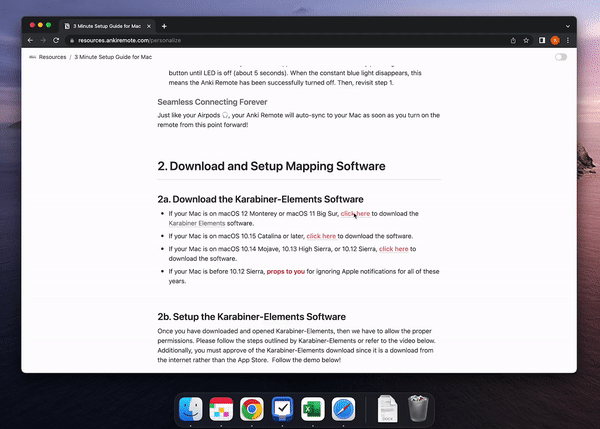This screenshot has width=600, height=429.
Task: Click the address bar URL field
Action: [x=291, y=40]
